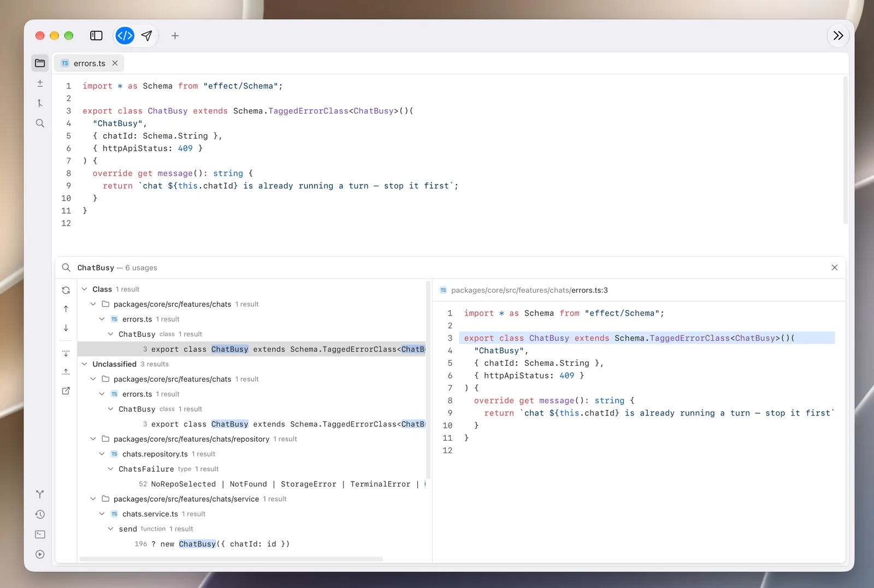This screenshot has height=588, width=874.
Task: Open the plus-minus changes view in sidebar
Action: click(x=40, y=83)
